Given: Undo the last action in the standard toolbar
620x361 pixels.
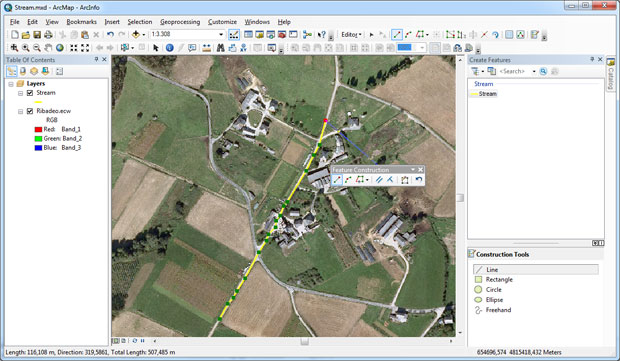Looking at the screenshot, I should point(110,35).
